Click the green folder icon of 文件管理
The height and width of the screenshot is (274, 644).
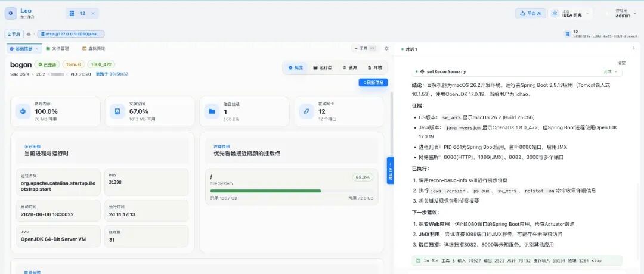(48, 48)
